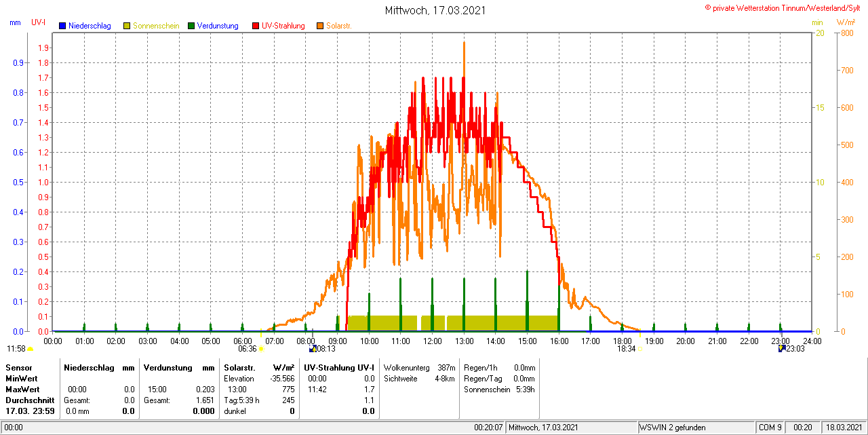Click the blue mm axis unit label

point(15,22)
